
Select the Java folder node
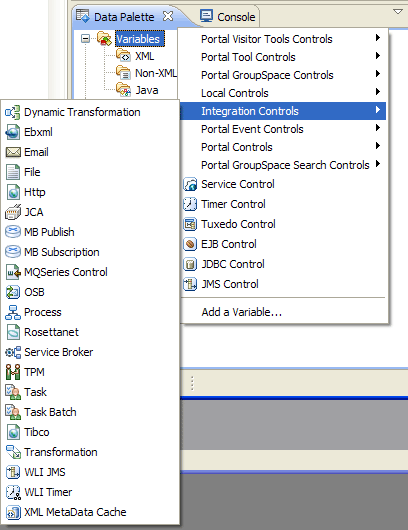(x=147, y=90)
